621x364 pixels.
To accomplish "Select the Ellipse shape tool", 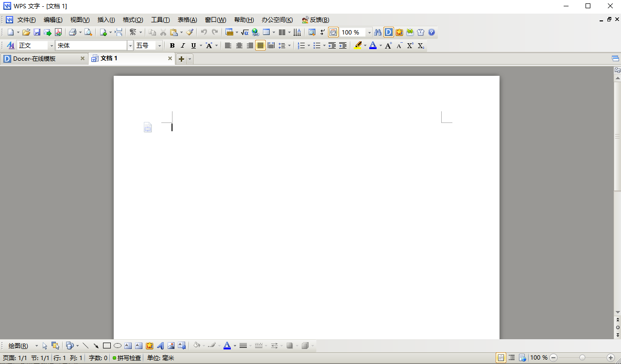I will click(x=118, y=346).
